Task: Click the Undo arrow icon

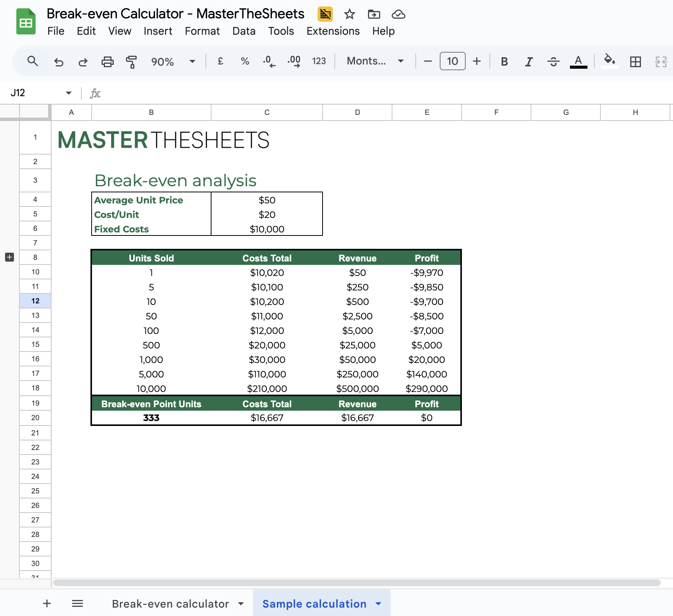Action: click(58, 61)
